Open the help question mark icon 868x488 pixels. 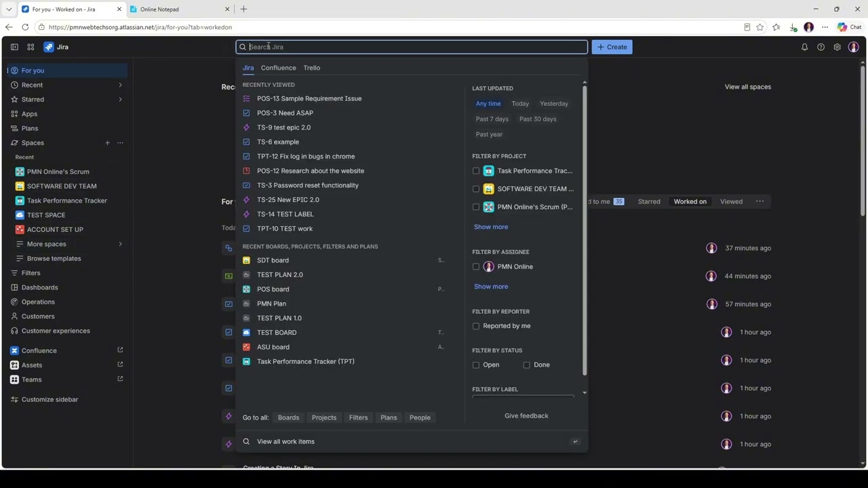821,47
